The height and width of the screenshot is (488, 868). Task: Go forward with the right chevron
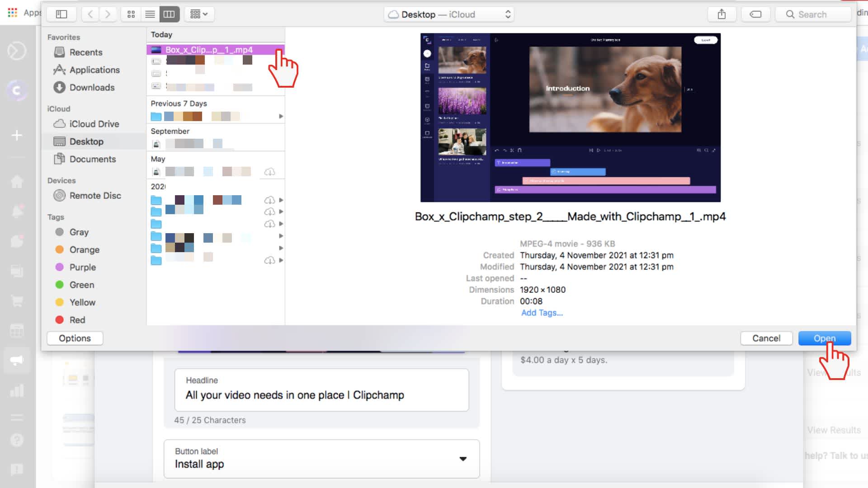(x=108, y=14)
